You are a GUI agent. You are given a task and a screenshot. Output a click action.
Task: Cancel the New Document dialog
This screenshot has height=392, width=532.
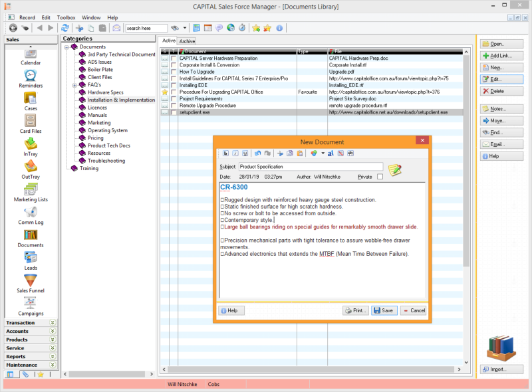413,310
